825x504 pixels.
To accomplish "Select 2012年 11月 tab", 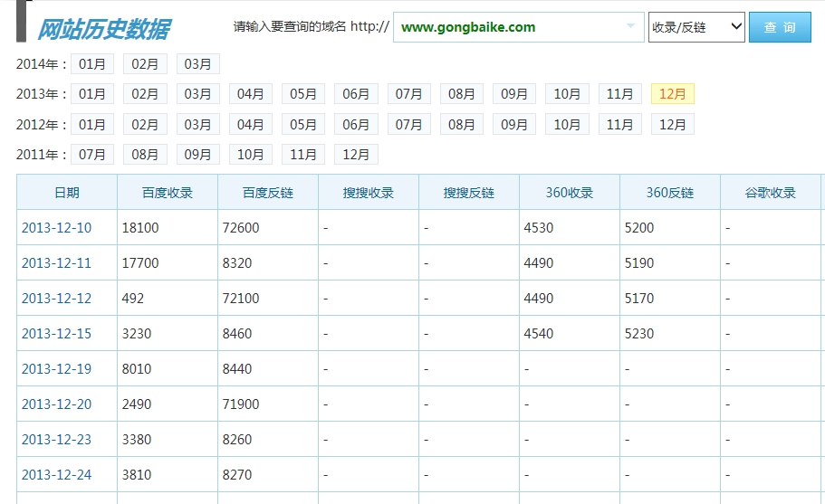I will tap(619, 125).
